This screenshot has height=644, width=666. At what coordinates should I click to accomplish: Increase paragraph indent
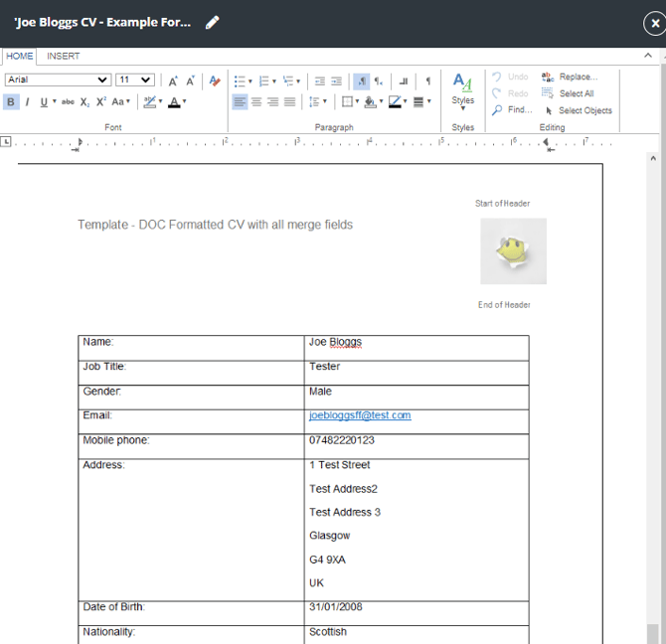pos(336,80)
